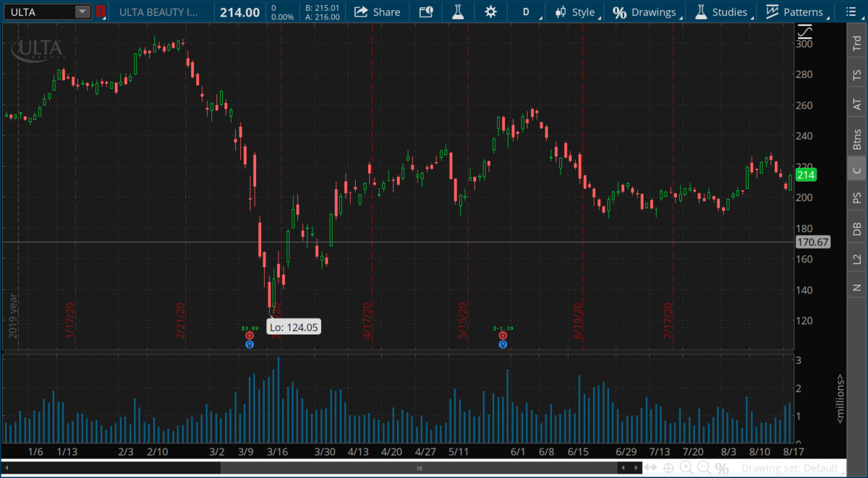Click the price axis scale icon
This screenshot has width=868, height=478.
(804, 33)
